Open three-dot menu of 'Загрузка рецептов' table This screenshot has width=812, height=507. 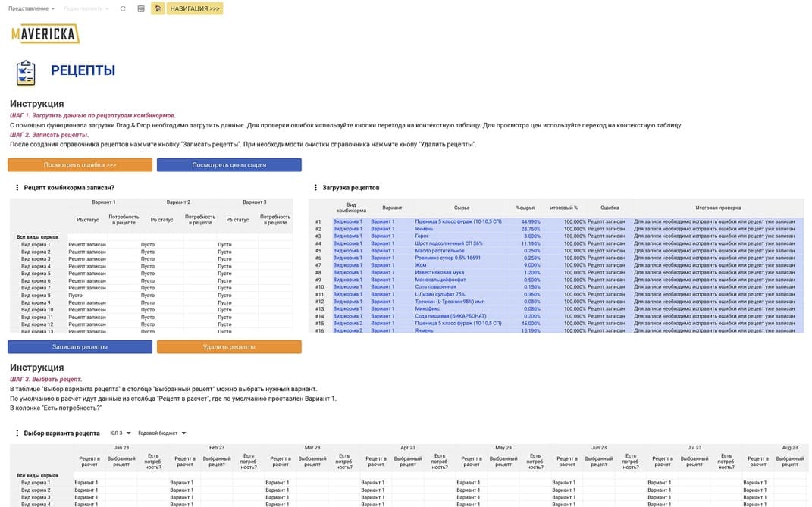pos(315,187)
